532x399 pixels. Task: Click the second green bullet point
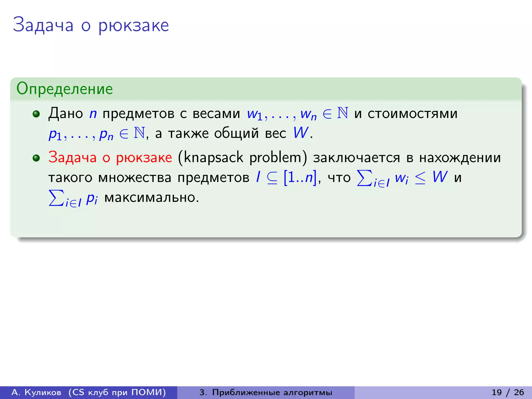[x=36, y=158]
